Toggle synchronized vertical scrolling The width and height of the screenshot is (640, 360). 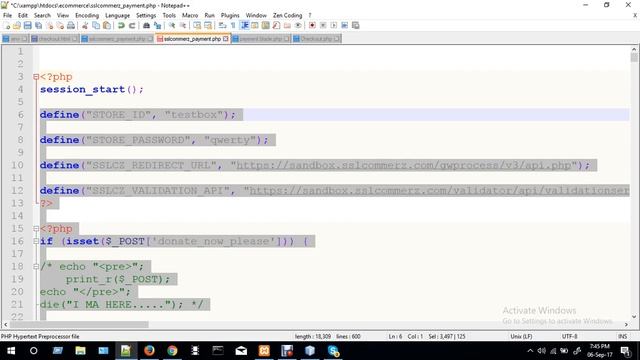(x=197, y=25)
